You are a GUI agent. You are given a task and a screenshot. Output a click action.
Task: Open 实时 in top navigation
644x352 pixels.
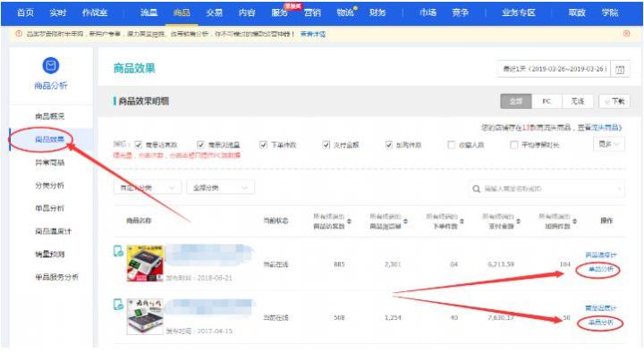(x=58, y=13)
